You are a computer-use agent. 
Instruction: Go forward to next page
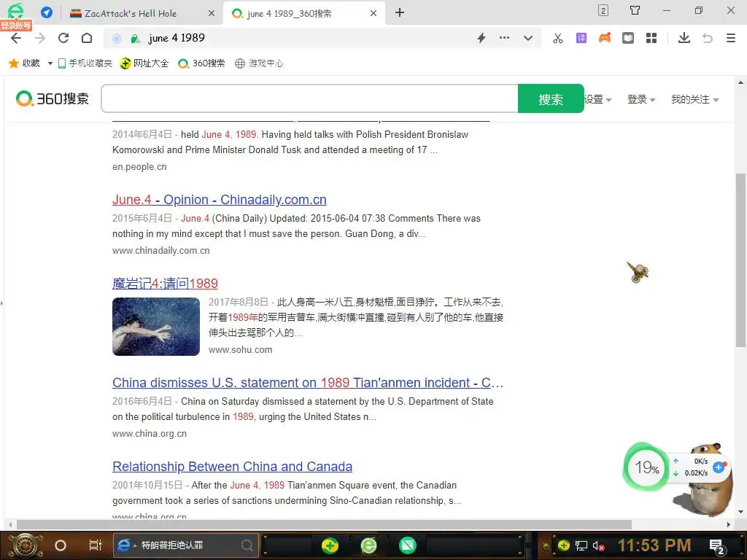[40, 38]
